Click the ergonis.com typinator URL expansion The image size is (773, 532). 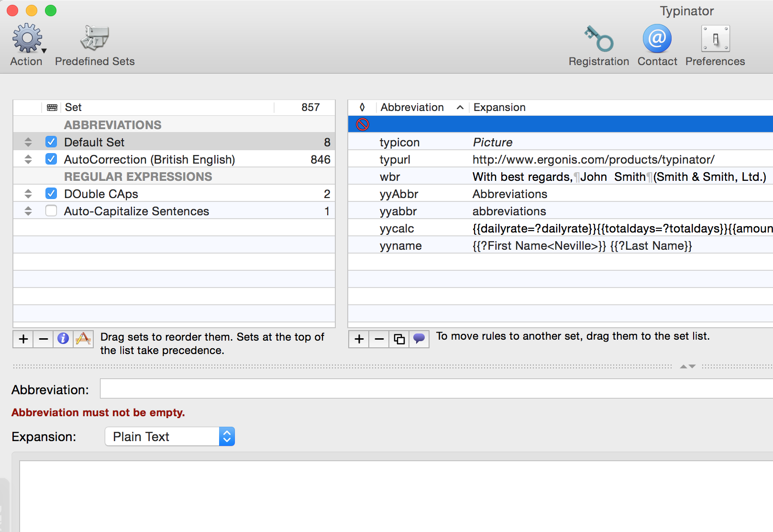pos(594,159)
